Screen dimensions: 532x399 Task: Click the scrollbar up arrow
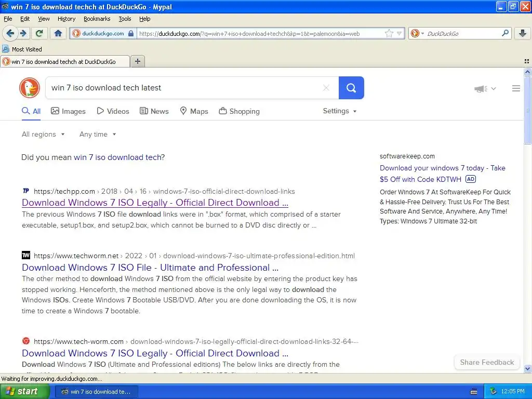click(x=527, y=72)
